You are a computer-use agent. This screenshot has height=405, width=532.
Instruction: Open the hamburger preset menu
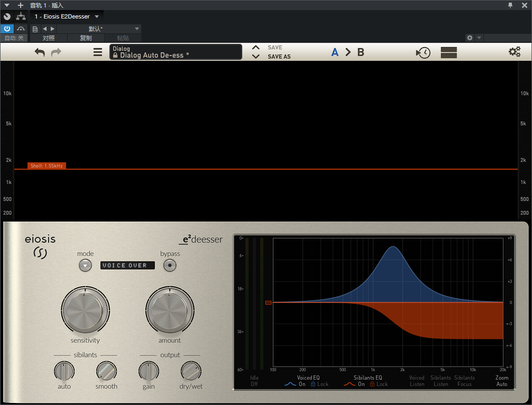coord(98,52)
